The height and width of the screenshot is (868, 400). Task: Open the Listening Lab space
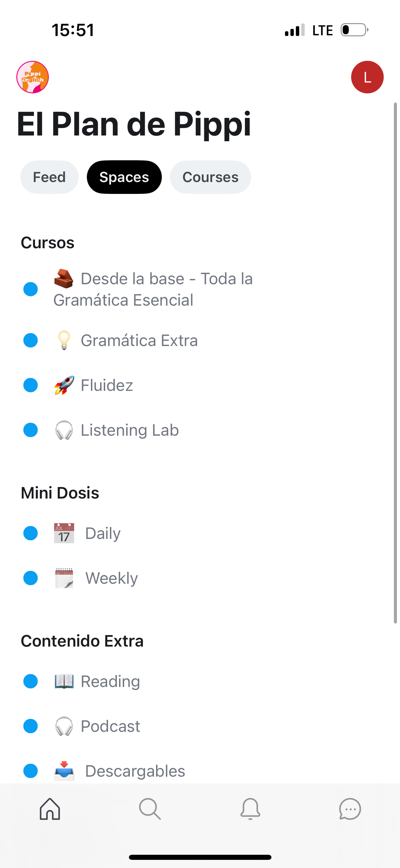click(130, 430)
